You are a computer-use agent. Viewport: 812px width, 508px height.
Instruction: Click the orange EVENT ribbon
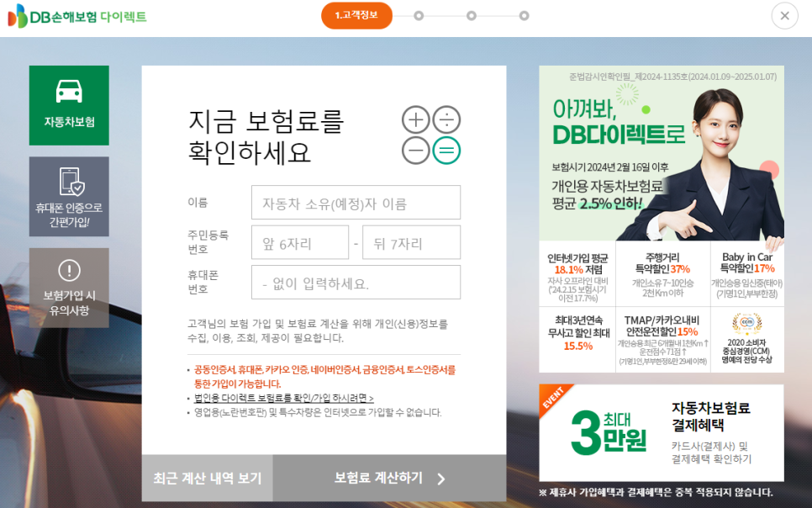(x=555, y=400)
